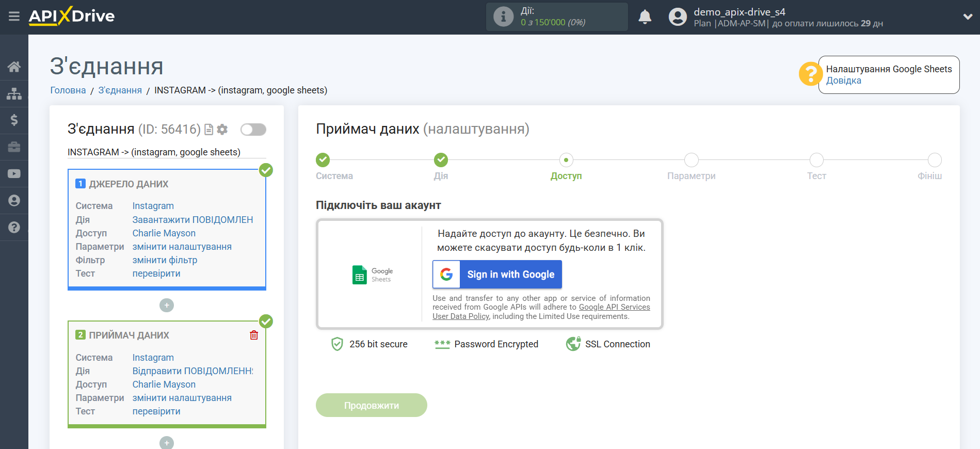Delete data receiver with trash icon
Viewport: 980px width, 449px height.
point(254,335)
